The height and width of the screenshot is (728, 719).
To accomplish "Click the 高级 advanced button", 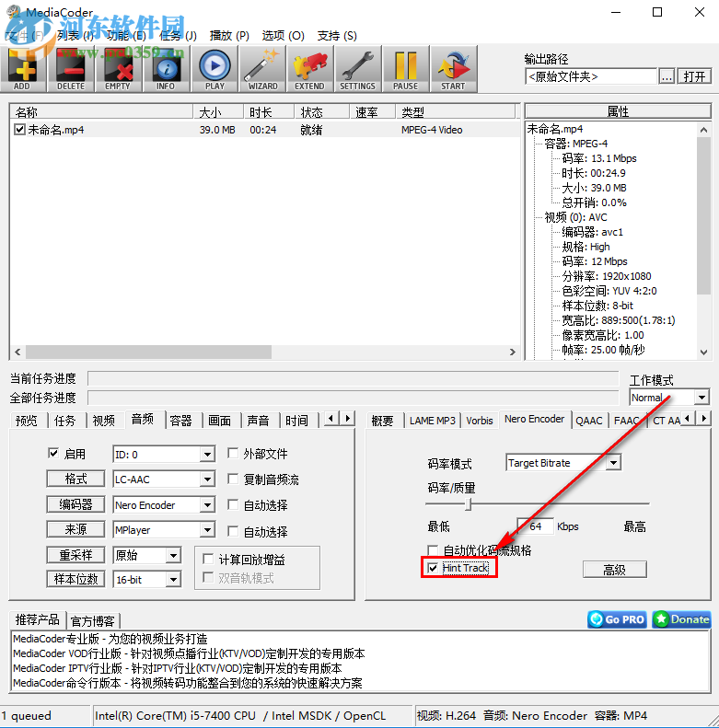I will pyautogui.click(x=614, y=570).
